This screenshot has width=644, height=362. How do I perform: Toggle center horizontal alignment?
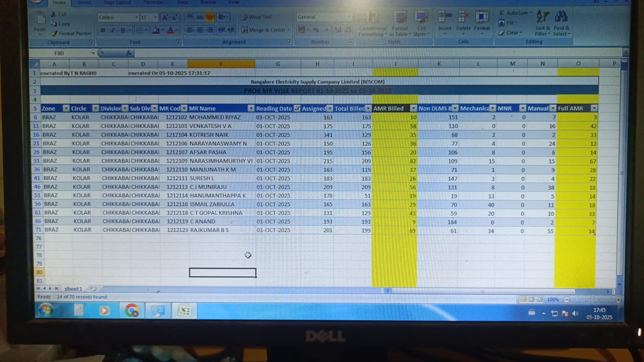(200, 30)
